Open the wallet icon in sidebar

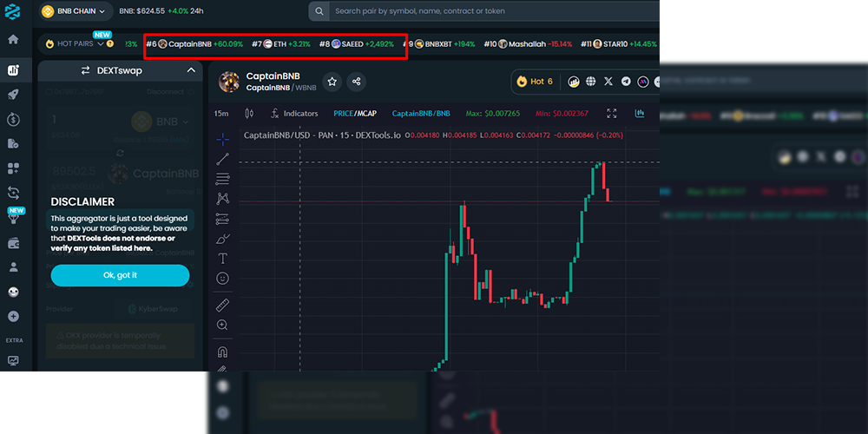[x=13, y=243]
